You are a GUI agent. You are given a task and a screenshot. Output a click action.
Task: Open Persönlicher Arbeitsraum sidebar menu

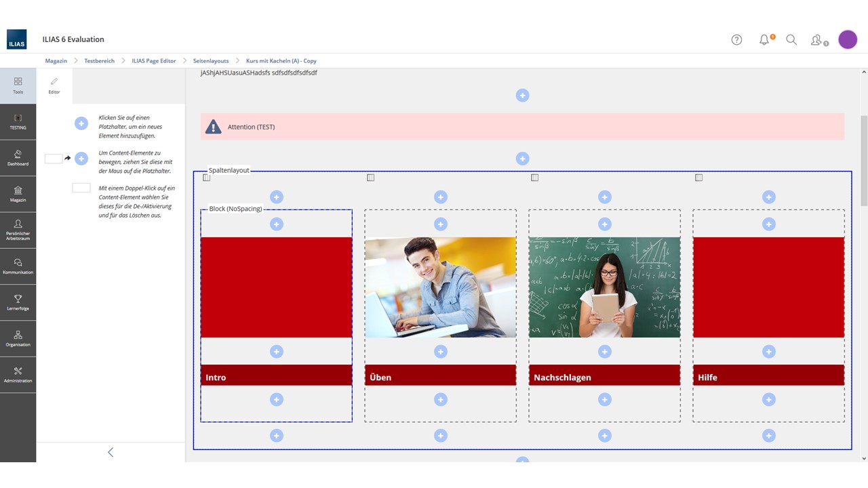tap(18, 230)
